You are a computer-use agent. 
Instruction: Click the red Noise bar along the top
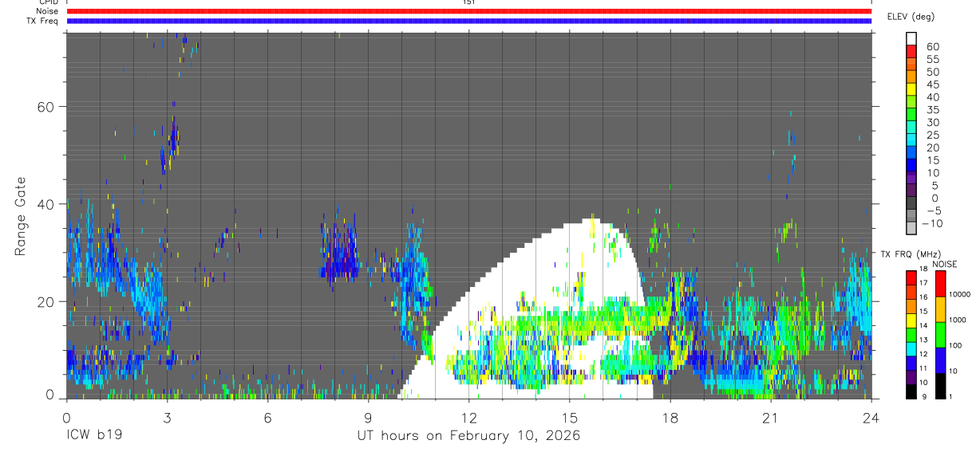(x=468, y=11)
